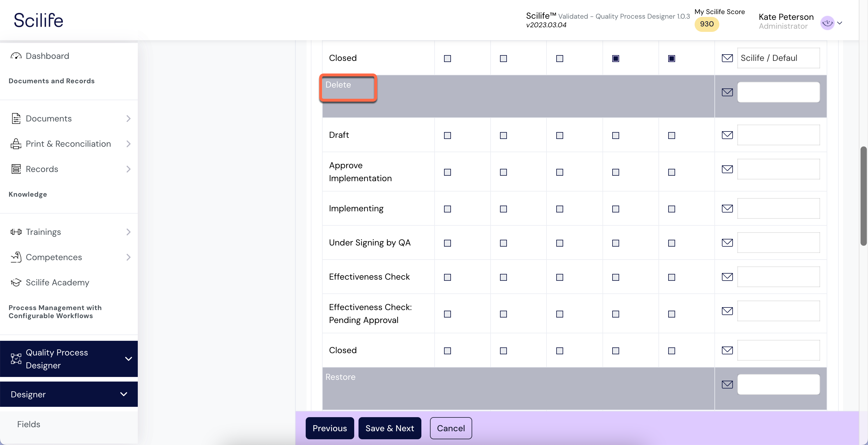Click the Documents page icon

pos(16,119)
